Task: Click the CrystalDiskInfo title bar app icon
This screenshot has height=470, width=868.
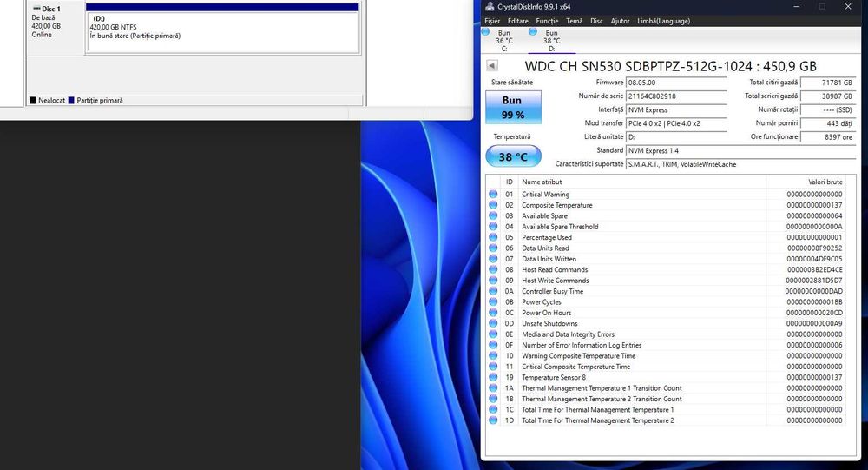Action: 490,7
